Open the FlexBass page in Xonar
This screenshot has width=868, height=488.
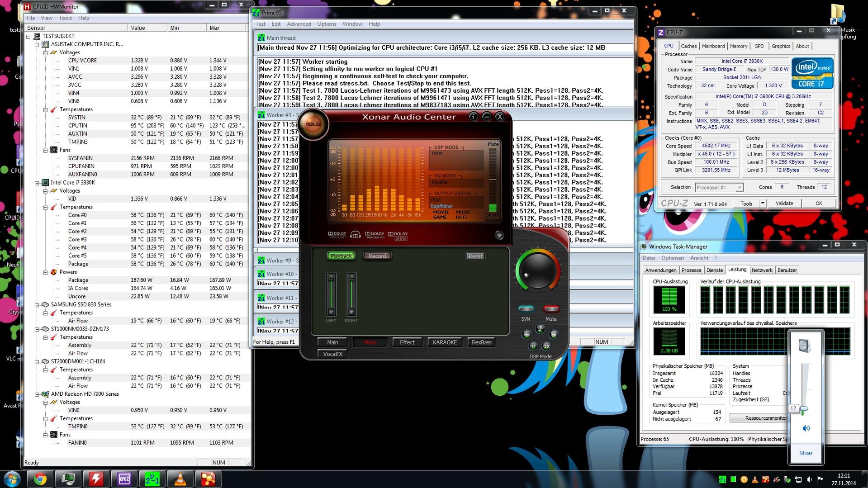tap(481, 342)
